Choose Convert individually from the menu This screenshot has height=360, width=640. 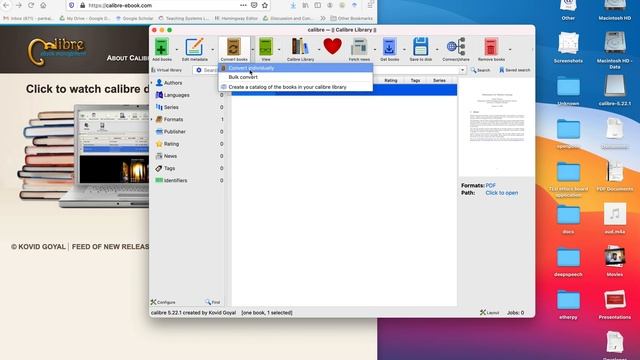click(296, 68)
